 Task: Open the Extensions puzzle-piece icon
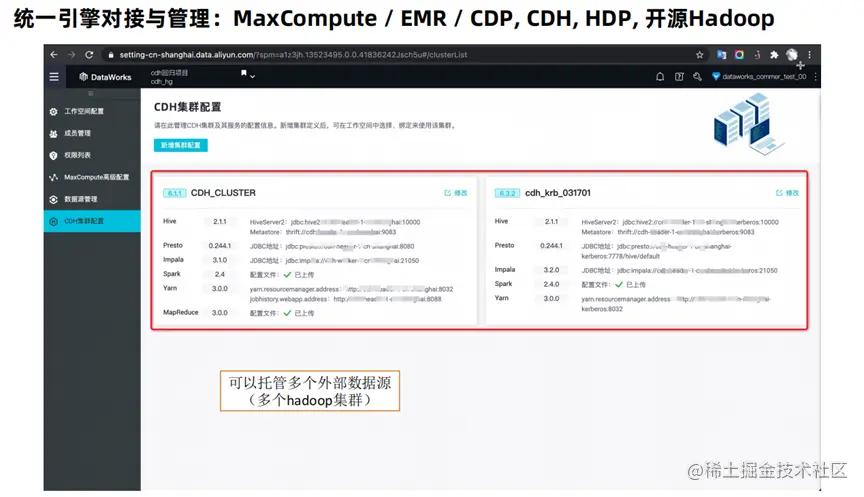pyautogui.click(x=774, y=55)
